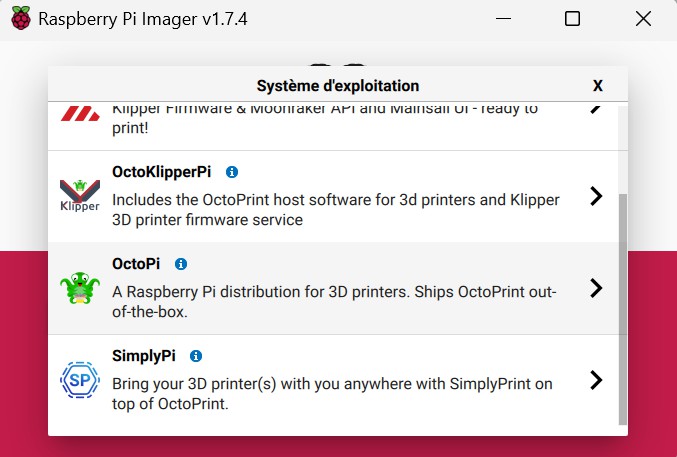Open info icon next to SimplyPi

click(x=196, y=356)
